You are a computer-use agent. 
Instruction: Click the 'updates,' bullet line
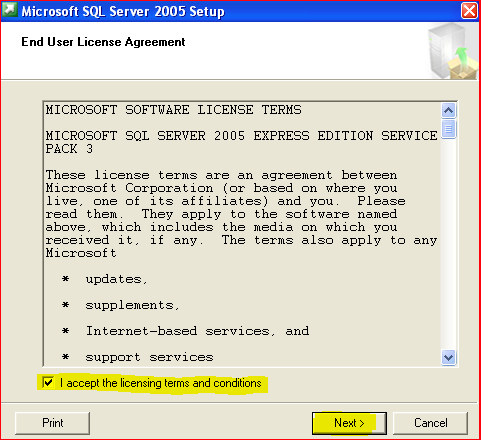pos(116,279)
